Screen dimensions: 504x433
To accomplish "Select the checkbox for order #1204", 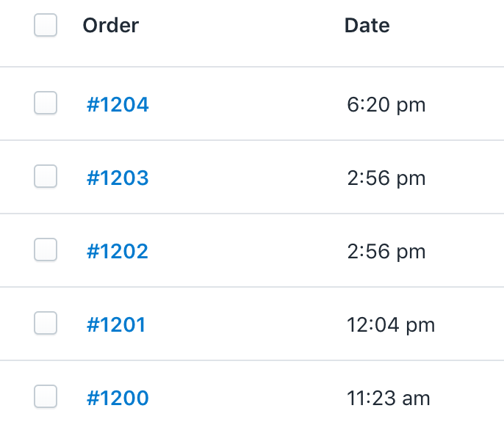I will pyautogui.click(x=46, y=103).
